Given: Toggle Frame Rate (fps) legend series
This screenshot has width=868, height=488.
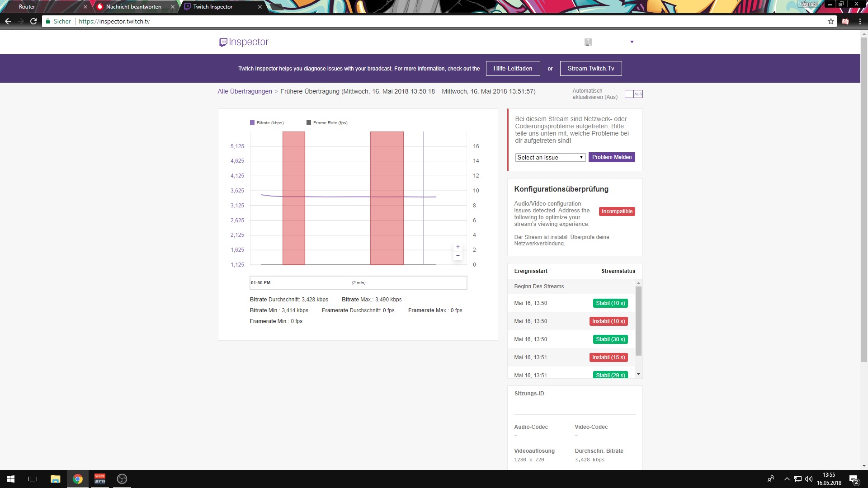Looking at the screenshot, I should tap(327, 123).
